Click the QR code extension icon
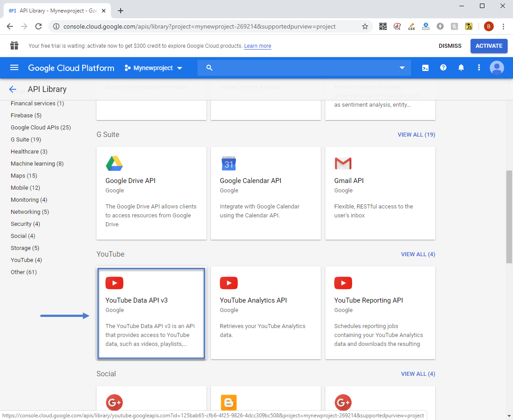The width and height of the screenshot is (513, 420). click(383, 26)
